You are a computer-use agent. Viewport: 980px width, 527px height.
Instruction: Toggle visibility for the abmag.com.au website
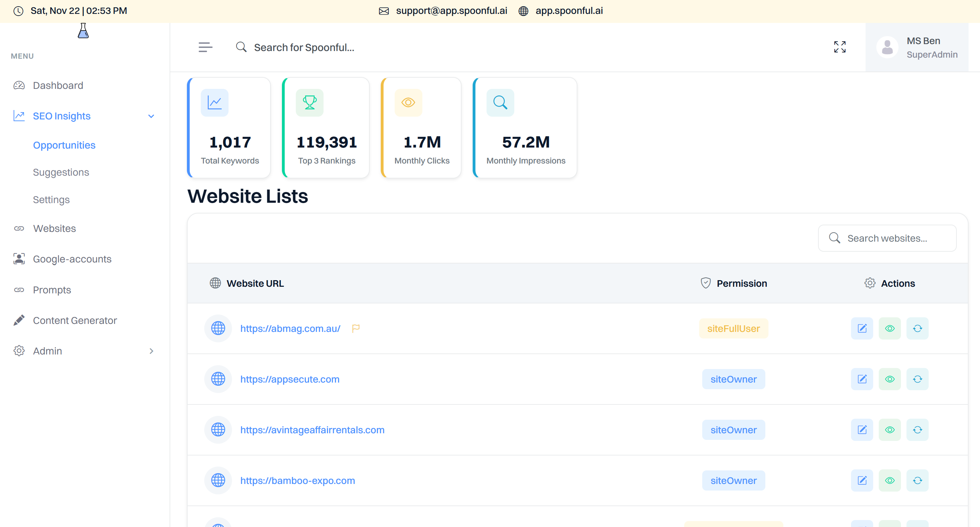(x=890, y=328)
